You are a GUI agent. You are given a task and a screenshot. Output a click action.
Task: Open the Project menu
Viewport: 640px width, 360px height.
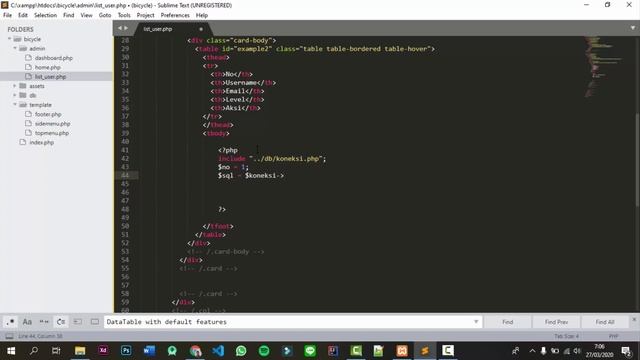pos(146,15)
